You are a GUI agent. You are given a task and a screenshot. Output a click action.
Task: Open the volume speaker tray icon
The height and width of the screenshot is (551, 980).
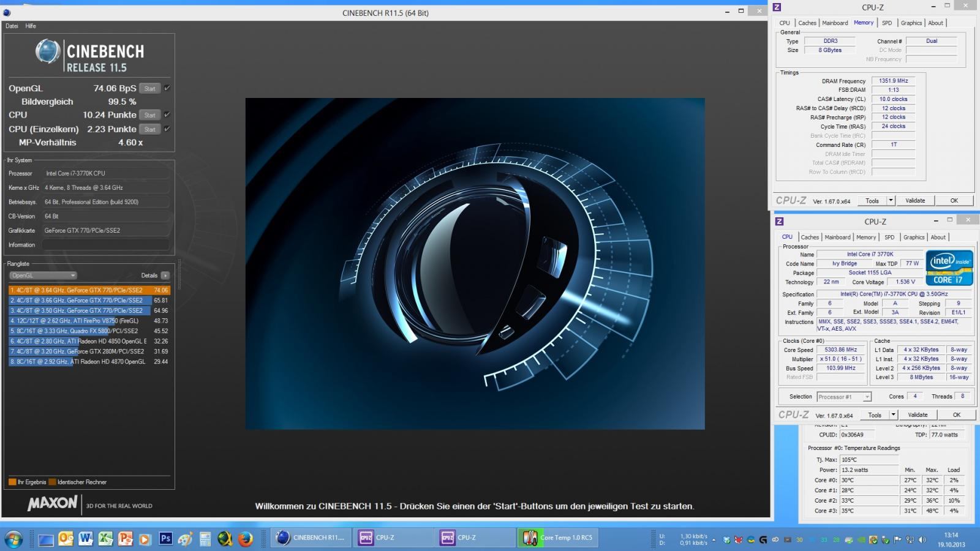[x=922, y=540]
